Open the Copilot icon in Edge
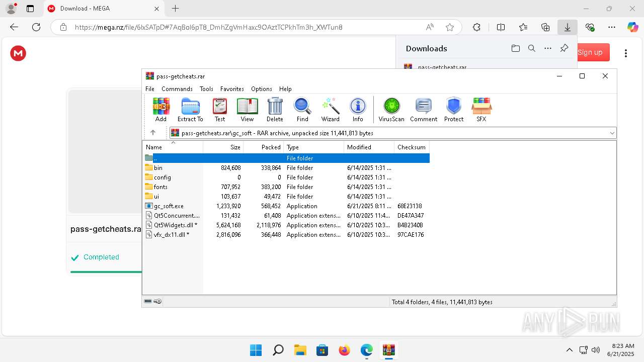 (632, 27)
